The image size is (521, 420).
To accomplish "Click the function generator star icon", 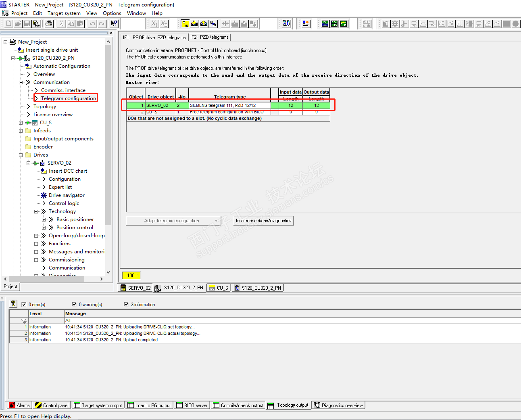I will click(344, 24).
